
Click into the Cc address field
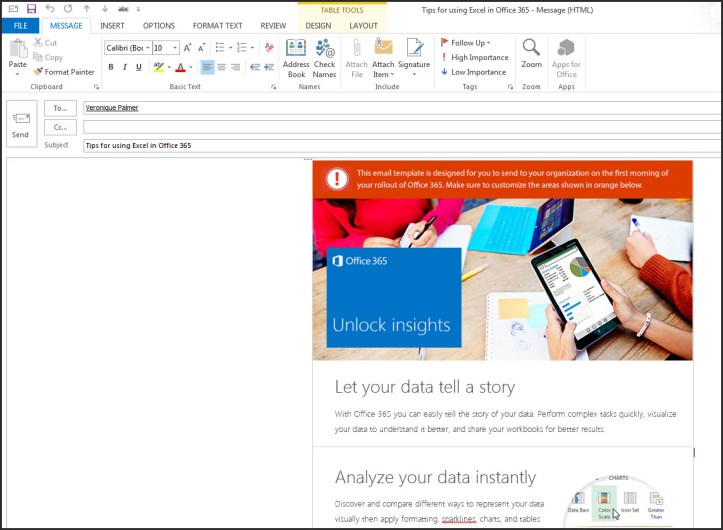402,127
